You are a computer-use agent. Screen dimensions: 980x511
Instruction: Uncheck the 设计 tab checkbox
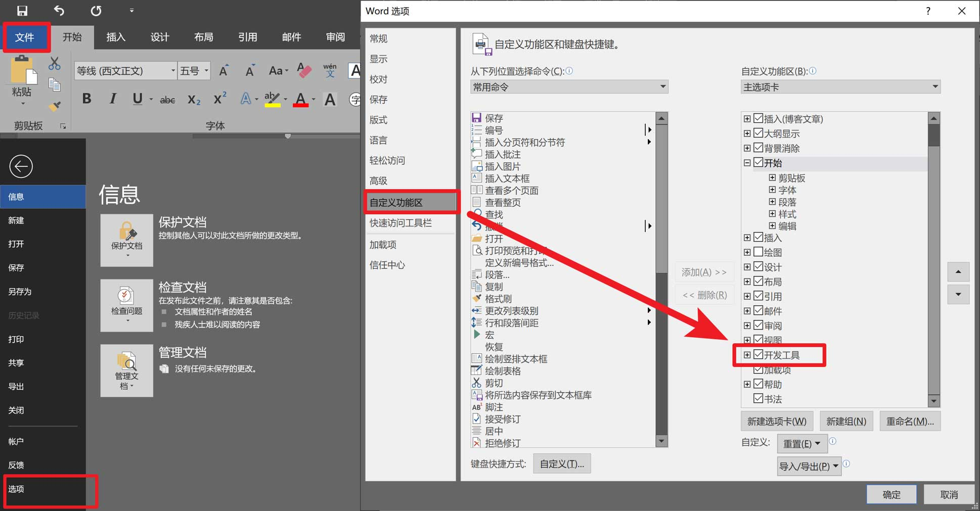point(758,266)
